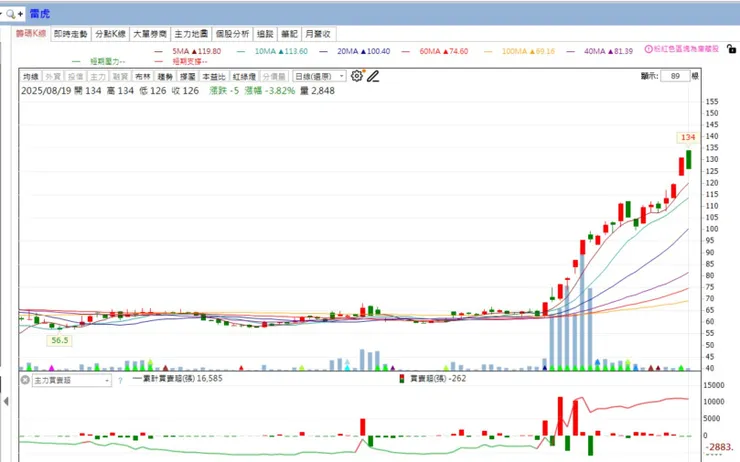Screen dimensions: 740x462
Task: Toggle the 融資 overlay button
Action: pos(120,76)
